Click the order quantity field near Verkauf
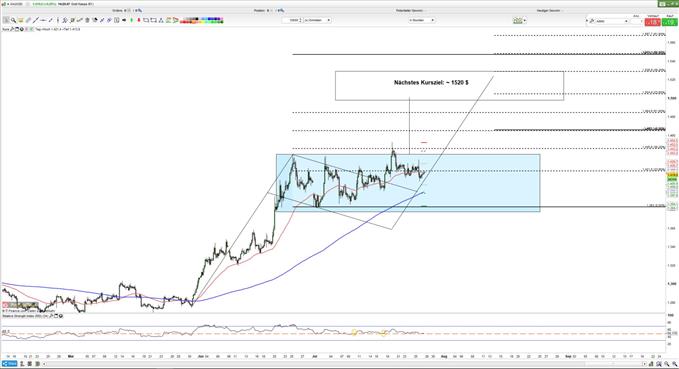This screenshot has height=369, width=679. click(x=636, y=21)
